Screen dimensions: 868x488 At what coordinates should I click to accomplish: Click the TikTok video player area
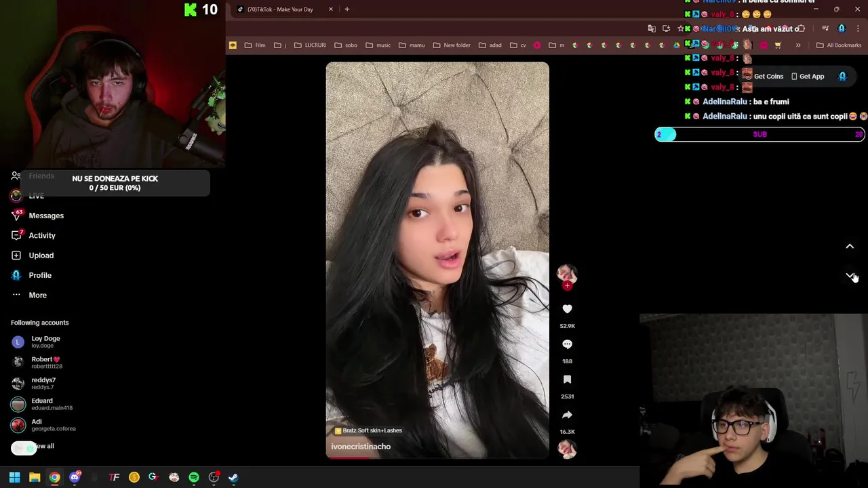click(x=437, y=260)
